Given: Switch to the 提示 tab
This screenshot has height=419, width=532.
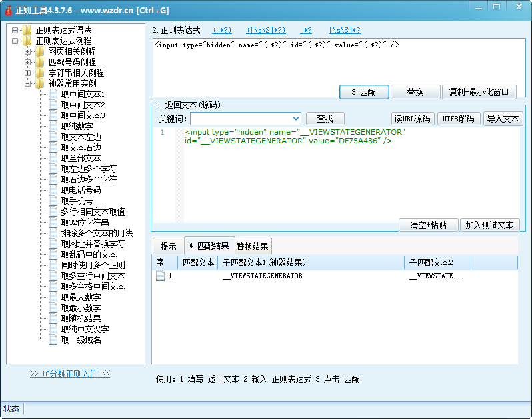Looking at the screenshot, I should click(x=168, y=246).
